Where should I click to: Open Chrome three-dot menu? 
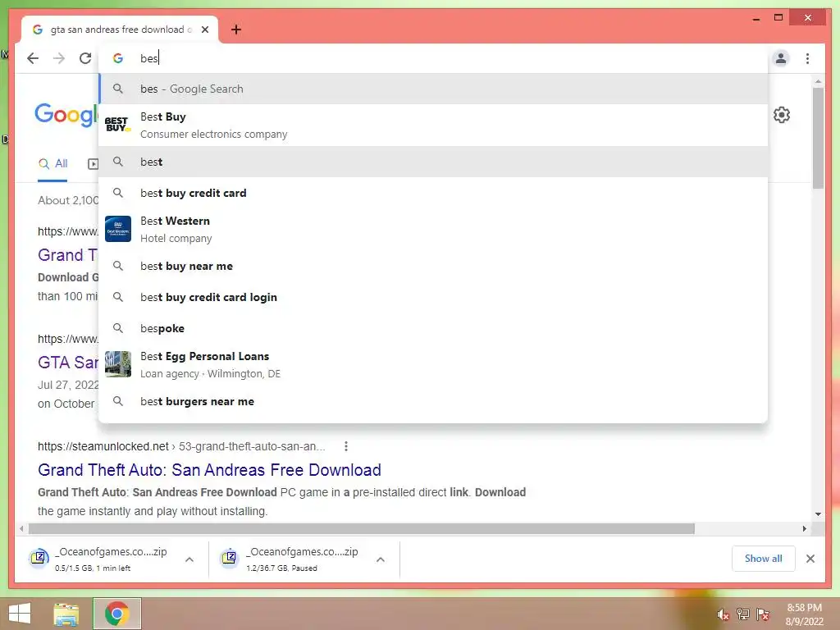[x=807, y=58]
